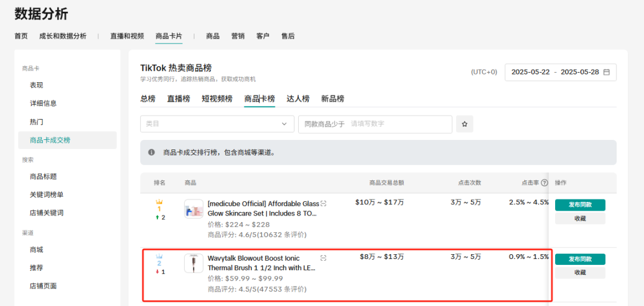Click 收藏 for the Wavytalk product
This screenshot has width=644, height=306.
pyautogui.click(x=580, y=273)
